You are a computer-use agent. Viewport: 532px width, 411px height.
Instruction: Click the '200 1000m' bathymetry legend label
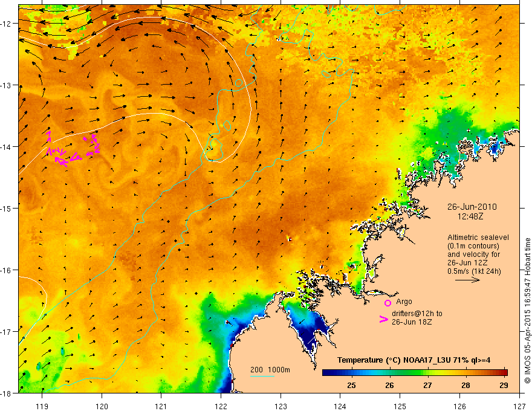click(x=270, y=370)
